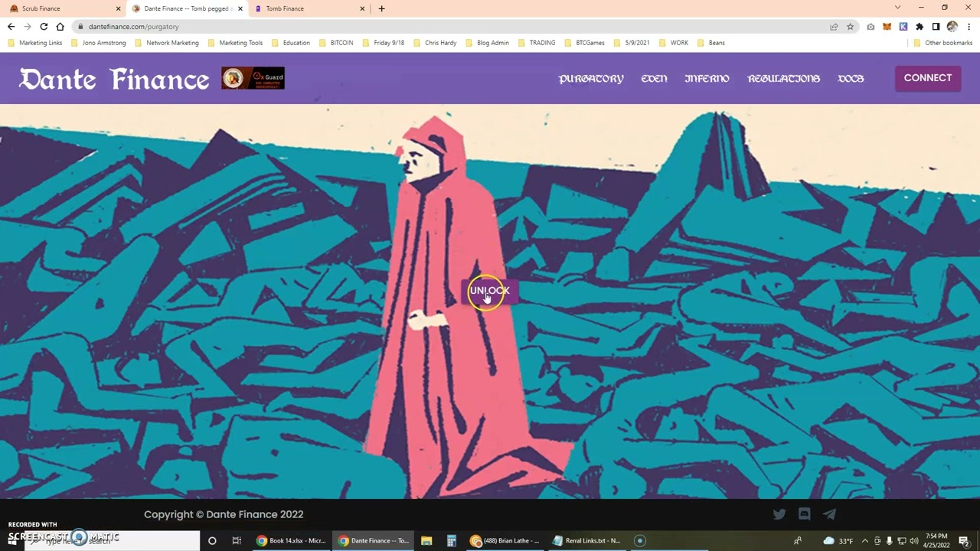
Task: Go to browser home page
Action: point(60,27)
